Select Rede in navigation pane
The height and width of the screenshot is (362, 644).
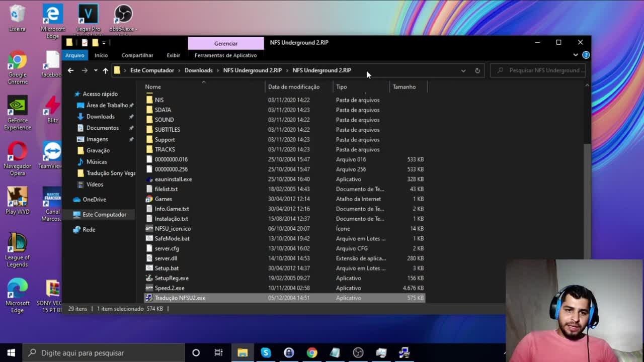(89, 230)
